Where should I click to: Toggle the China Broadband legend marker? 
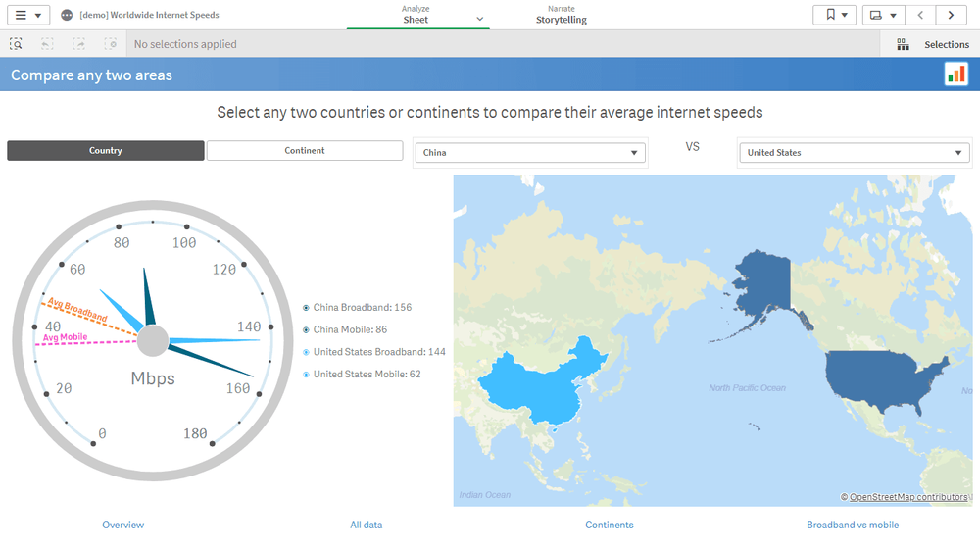pyautogui.click(x=307, y=308)
